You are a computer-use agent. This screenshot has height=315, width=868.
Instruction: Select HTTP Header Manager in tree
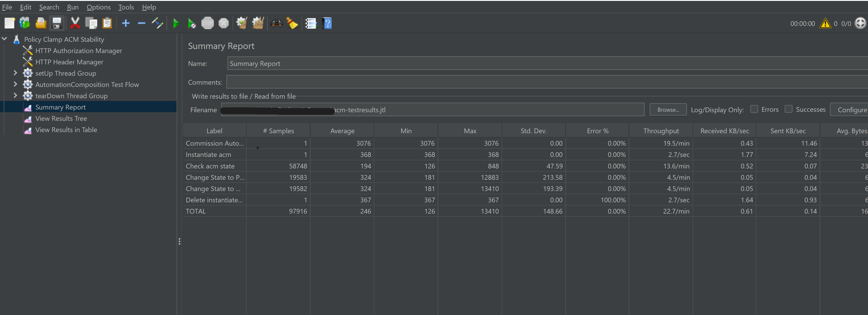[x=69, y=62]
